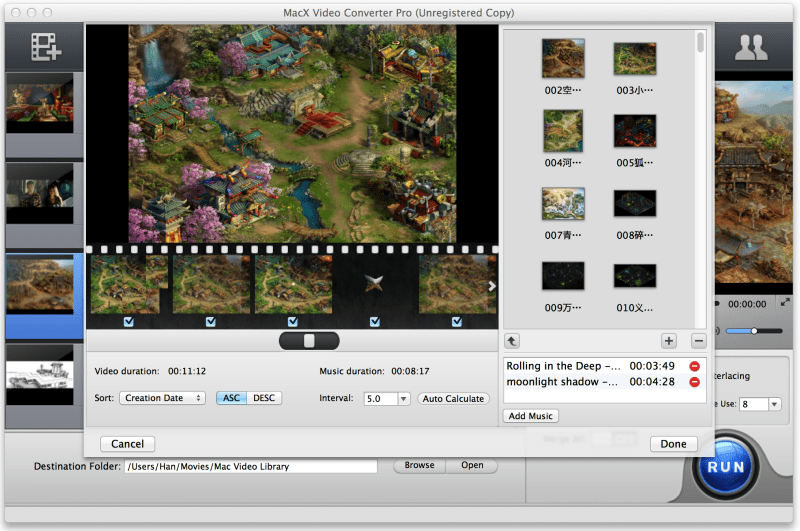This screenshot has width=800, height=531.
Task: Add a photo using the plus button
Action: pyautogui.click(x=668, y=341)
